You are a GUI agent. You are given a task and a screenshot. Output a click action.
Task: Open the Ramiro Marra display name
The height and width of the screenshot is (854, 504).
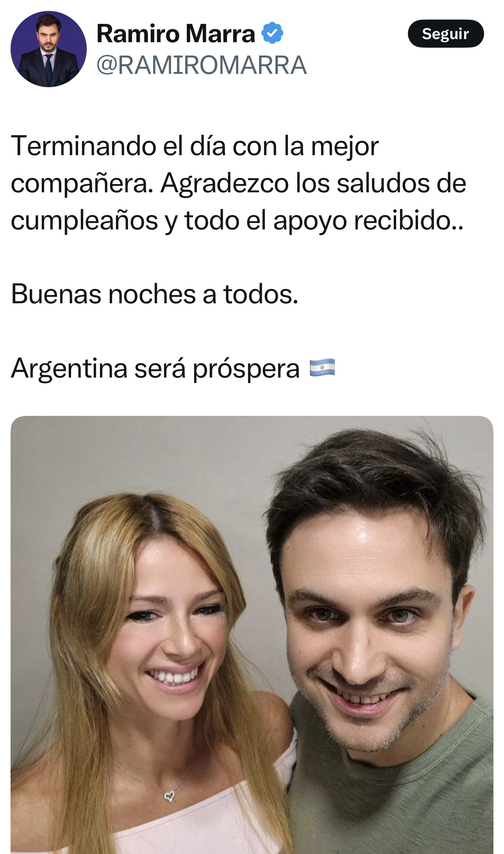pyautogui.click(x=176, y=34)
